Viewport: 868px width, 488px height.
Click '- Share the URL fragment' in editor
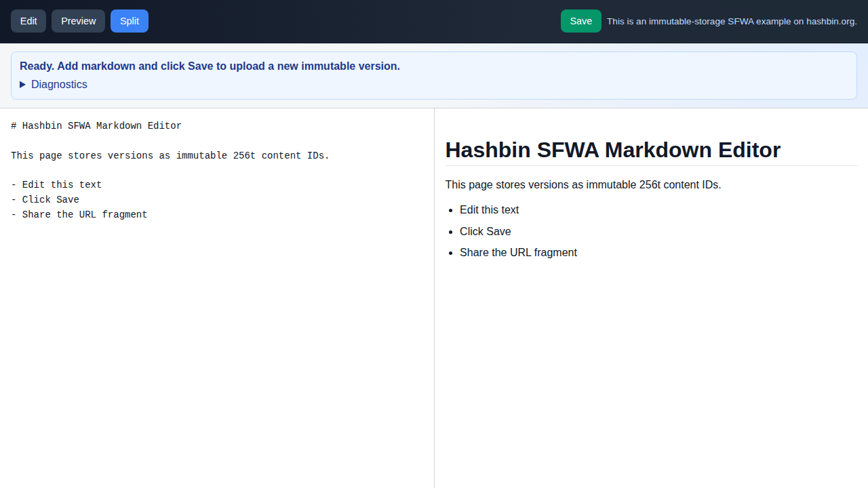79,215
